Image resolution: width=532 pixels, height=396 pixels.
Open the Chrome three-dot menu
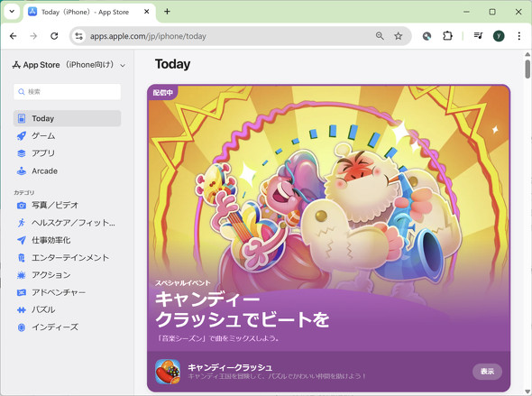pyautogui.click(x=519, y=36)
